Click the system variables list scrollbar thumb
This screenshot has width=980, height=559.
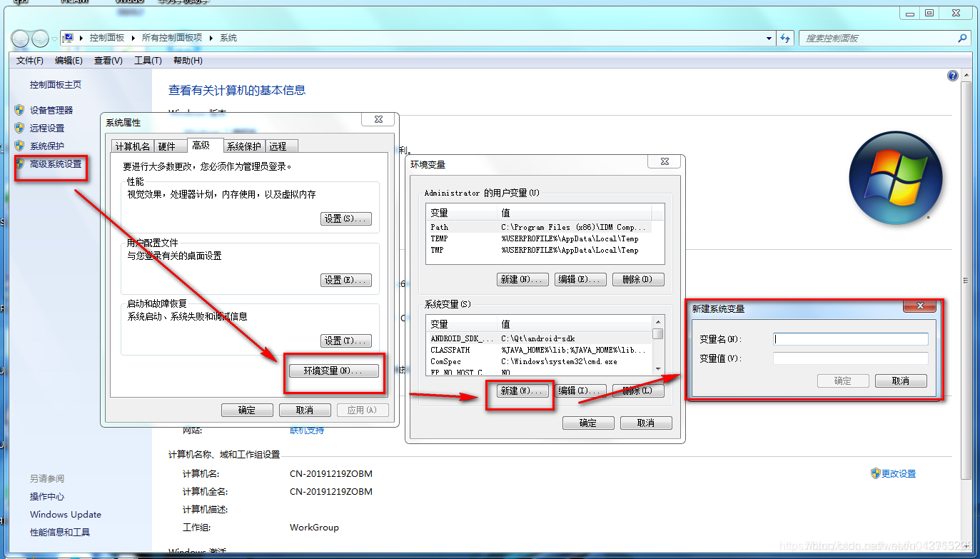pyautogui.click(x=658, y=333)
